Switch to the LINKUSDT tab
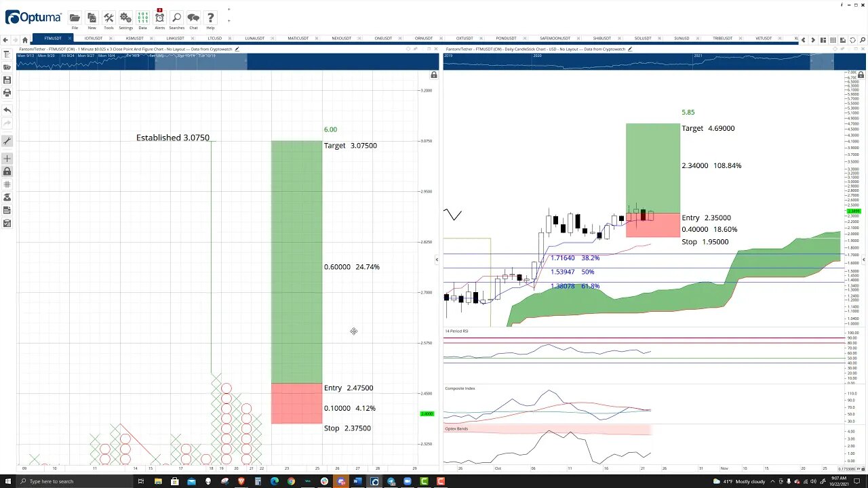 (x=175, y=39)
